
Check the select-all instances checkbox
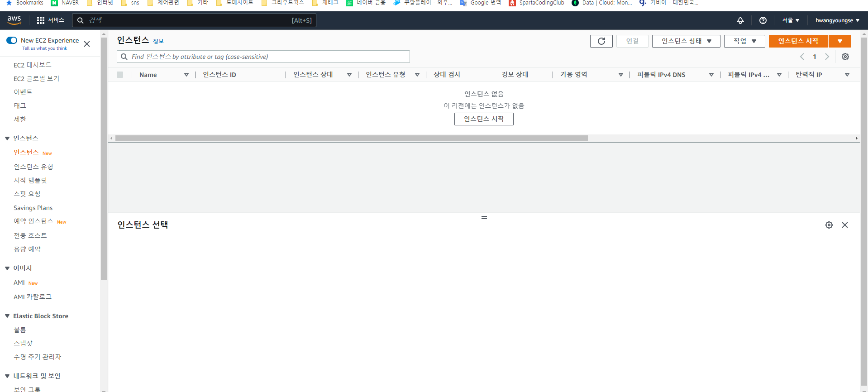120,75
